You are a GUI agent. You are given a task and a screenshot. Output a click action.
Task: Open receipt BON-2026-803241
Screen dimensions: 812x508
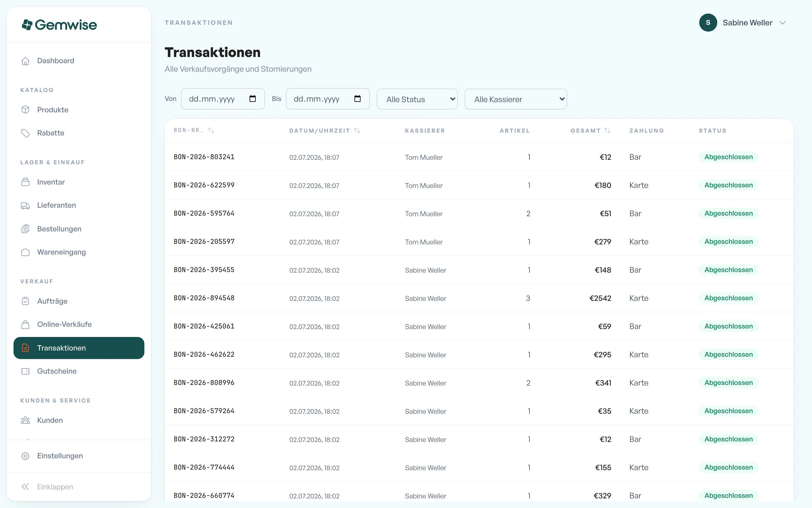204,157
